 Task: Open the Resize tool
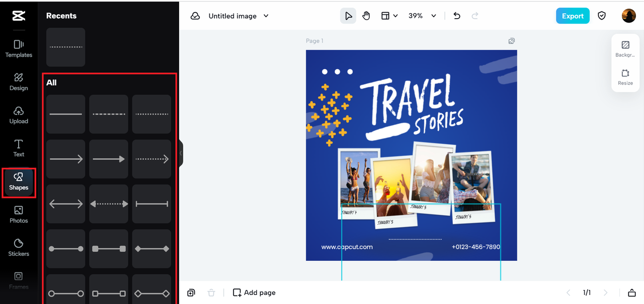pyautogui.click(x=625, y=77)
